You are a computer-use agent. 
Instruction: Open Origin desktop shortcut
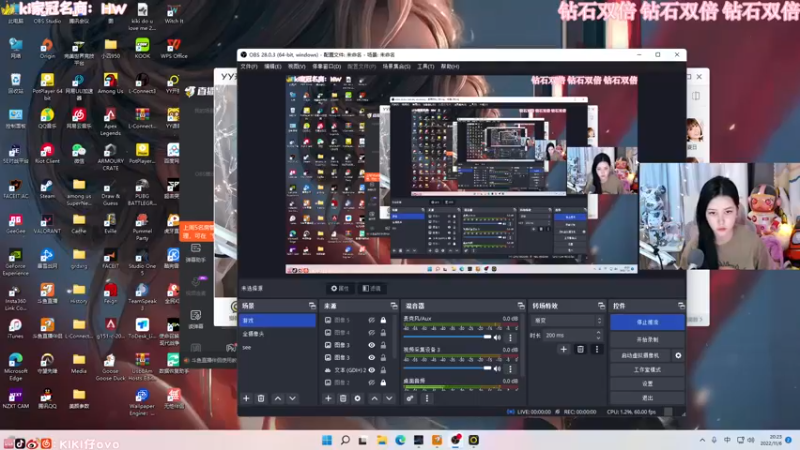click(x=47, y=48)
